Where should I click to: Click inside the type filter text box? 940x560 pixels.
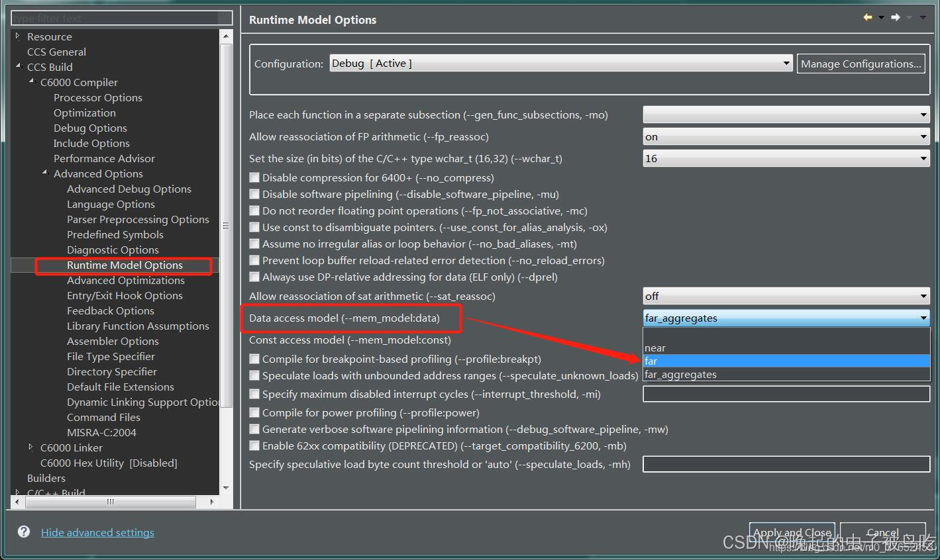pyautogui.click(x=119, y=17)
